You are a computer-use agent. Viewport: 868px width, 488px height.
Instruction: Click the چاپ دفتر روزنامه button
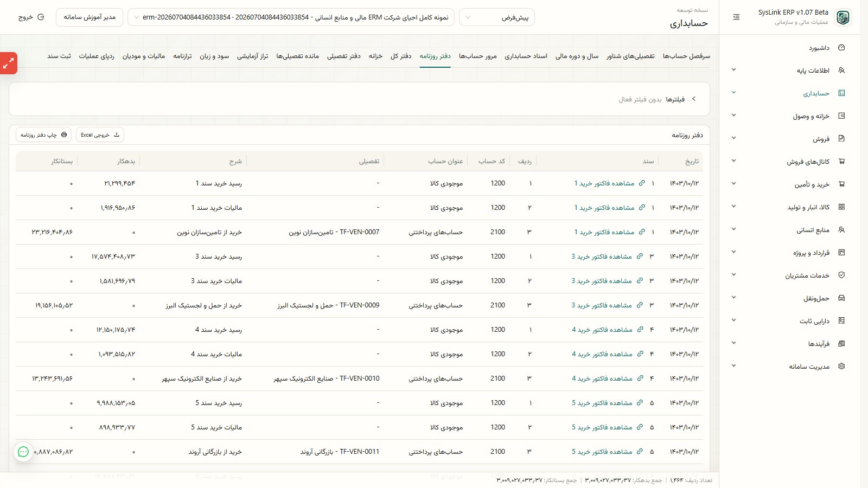(44, 134)
